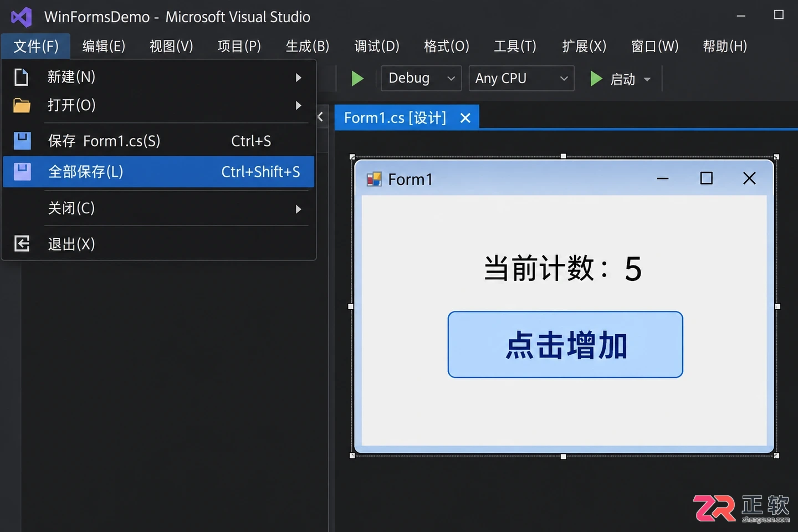The image size is (798, 532).
Task: Open the 视图(V) menu
Action: (171, 46)
